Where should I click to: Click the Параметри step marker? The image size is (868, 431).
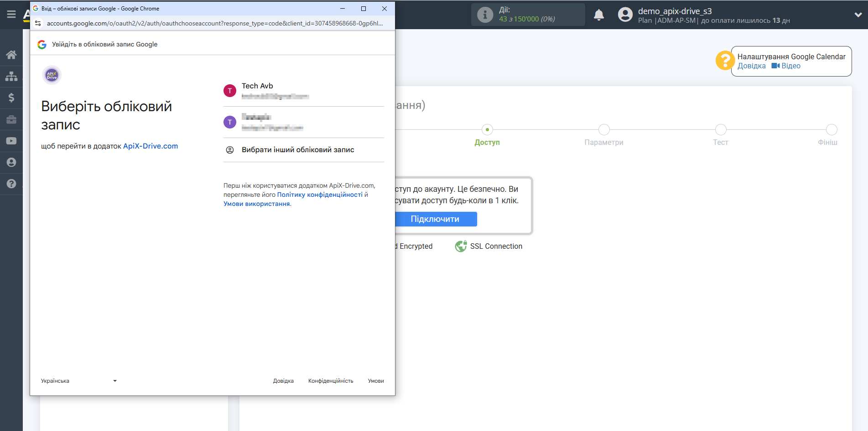tap(604, 130)
